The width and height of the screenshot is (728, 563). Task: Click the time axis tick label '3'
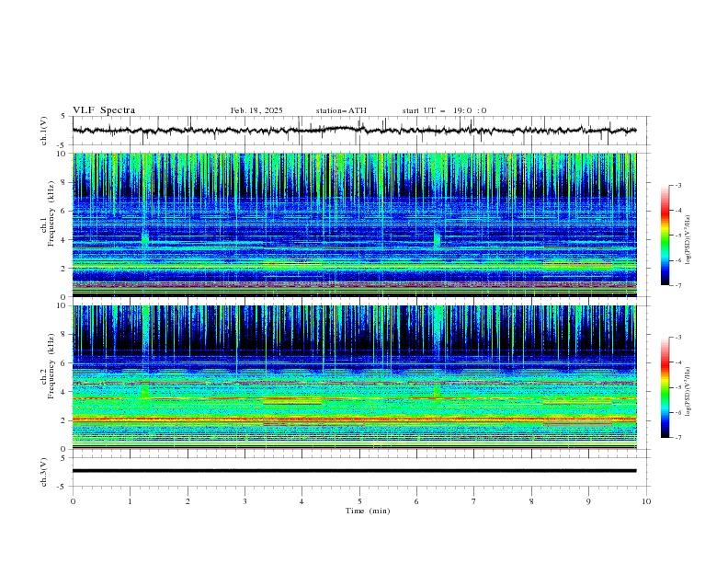(245, 501)
